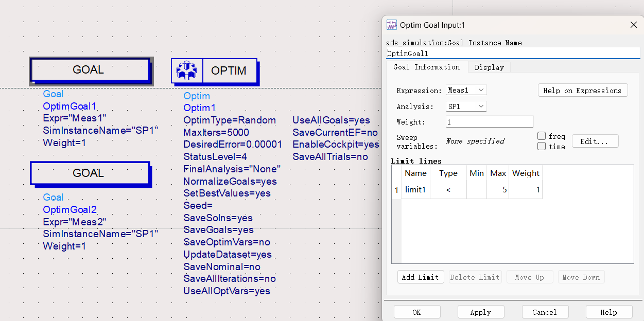Click OptimGoal2's Weight=1 parameter
Image resolution: width=644 pixels, height=321 pixels.
[64, 246]
